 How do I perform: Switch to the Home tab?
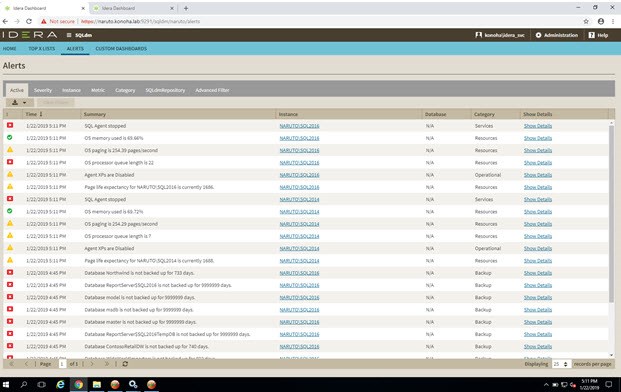(10, 48)
